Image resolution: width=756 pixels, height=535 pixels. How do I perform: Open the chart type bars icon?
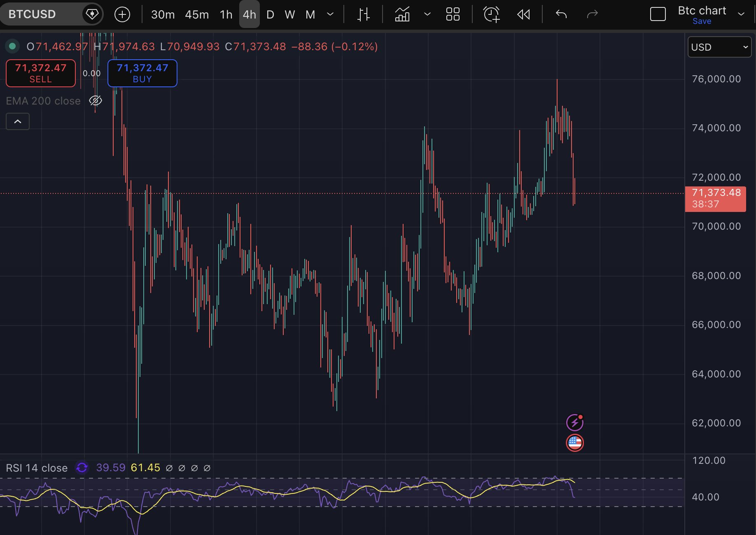[x=363, y=14]
